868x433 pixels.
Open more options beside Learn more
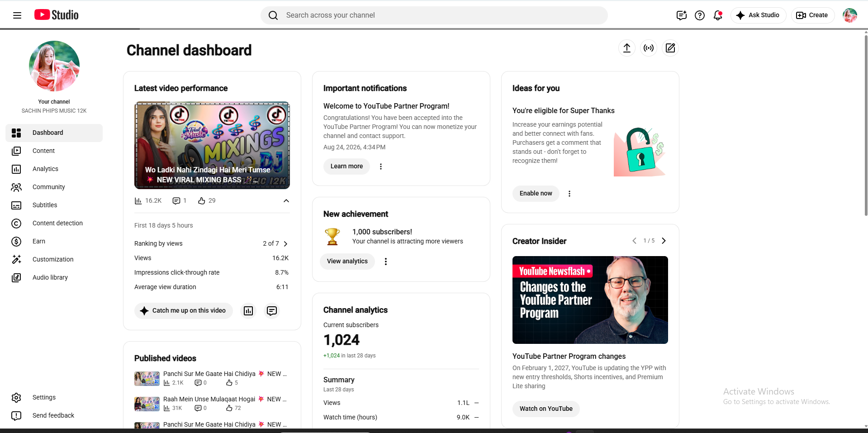click(x=381, y=167)
